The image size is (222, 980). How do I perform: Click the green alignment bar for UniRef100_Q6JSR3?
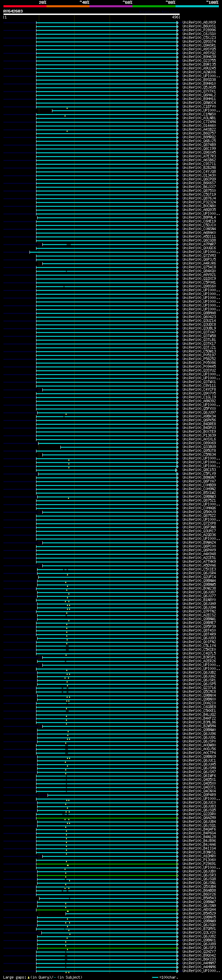[x=108, y=875]
